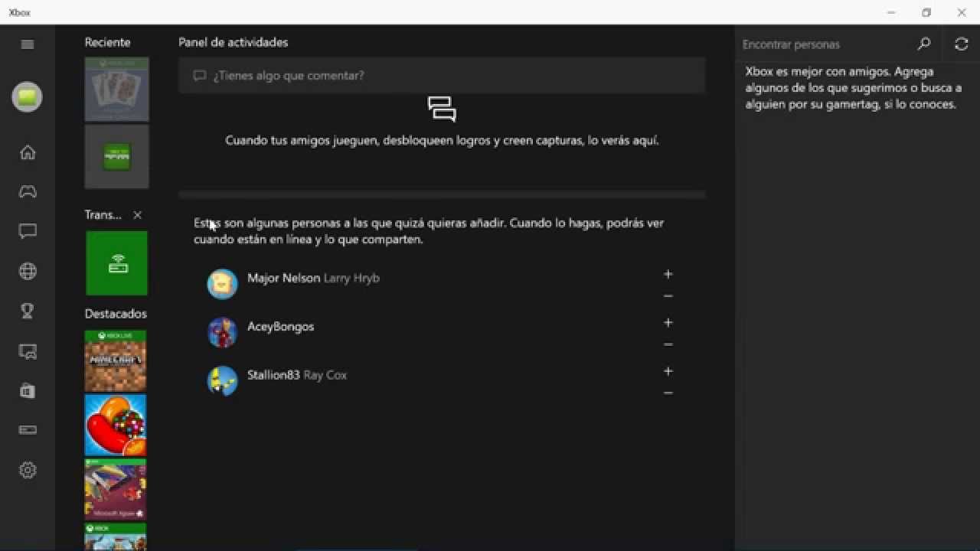Click the Reciente heading

click(107, 42)
